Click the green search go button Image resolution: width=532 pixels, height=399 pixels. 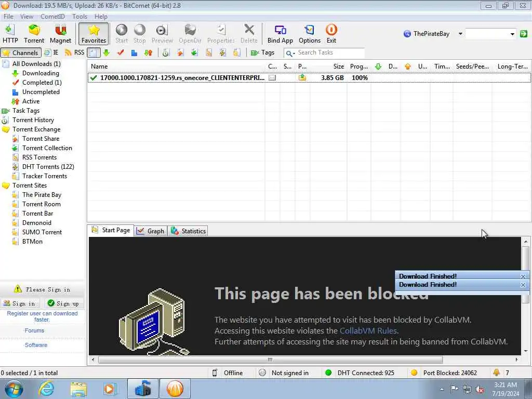(x=524, y=34)
